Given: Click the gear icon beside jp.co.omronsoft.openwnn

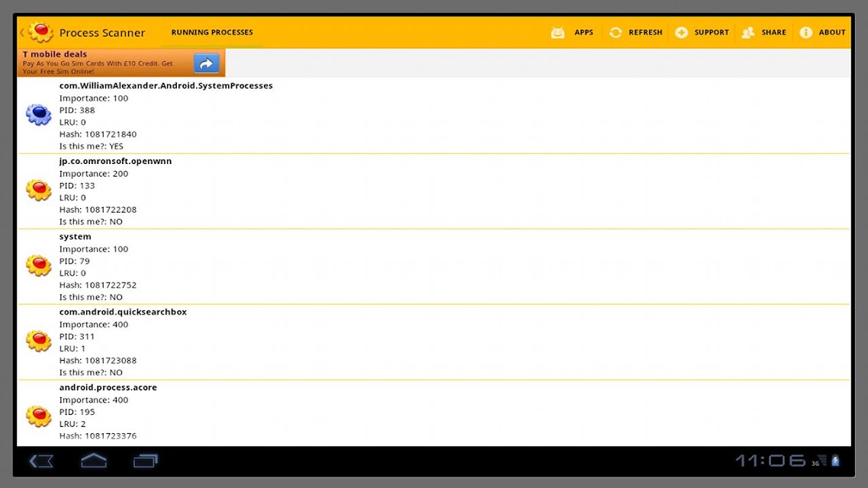Looking at the screenshot, I should [x=39, y=190].
